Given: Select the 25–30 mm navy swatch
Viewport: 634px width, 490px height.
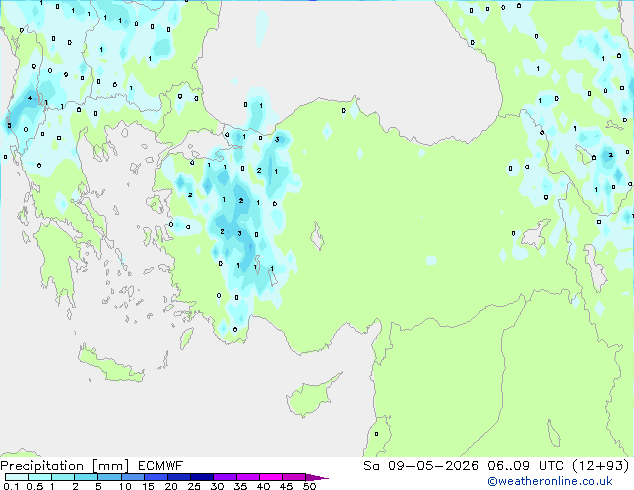Looking at the screenshot, I should (201, 477).
